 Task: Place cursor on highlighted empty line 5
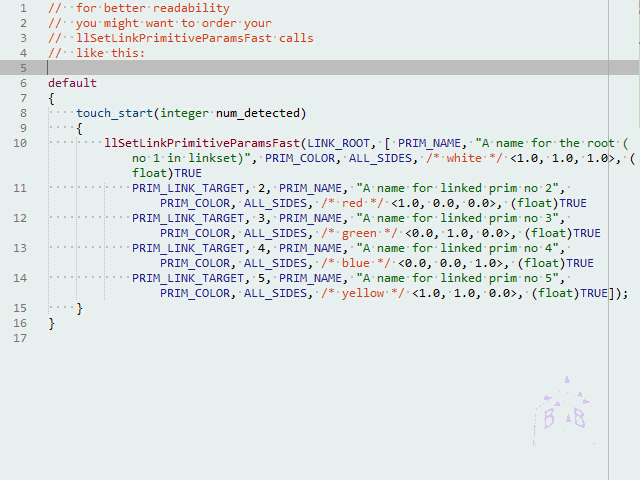point(300,68)
